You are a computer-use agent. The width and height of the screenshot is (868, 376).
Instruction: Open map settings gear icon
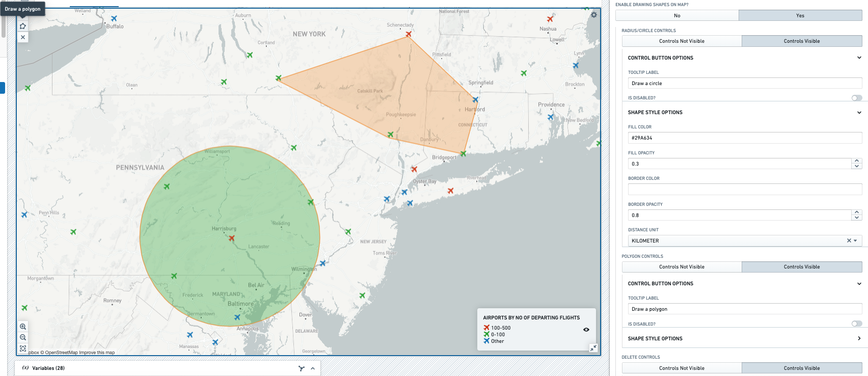click(594, 15)
